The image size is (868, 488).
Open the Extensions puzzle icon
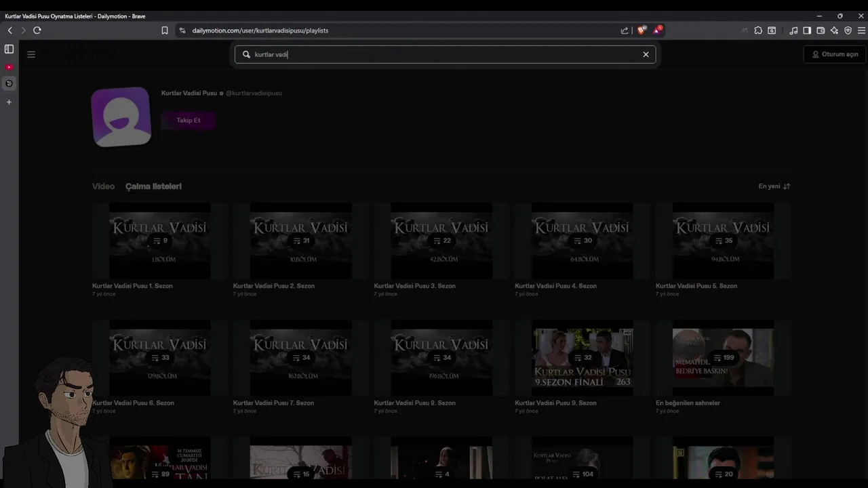point(758,30)
